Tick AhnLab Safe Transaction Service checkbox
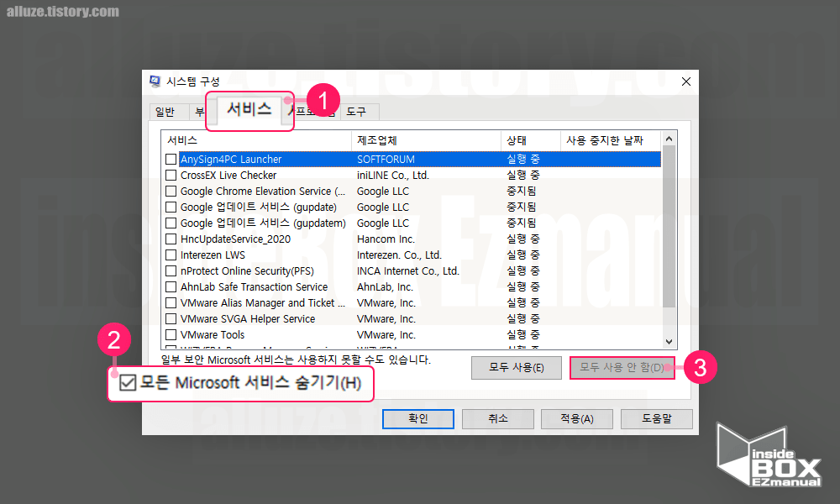Image resolution: width=840 pixels, height=504 pixels. (171, 287)
